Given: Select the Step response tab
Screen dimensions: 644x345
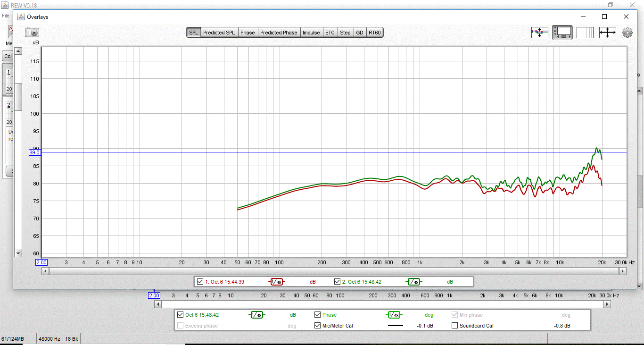Looking at the screenshot, I should (346, 33).
